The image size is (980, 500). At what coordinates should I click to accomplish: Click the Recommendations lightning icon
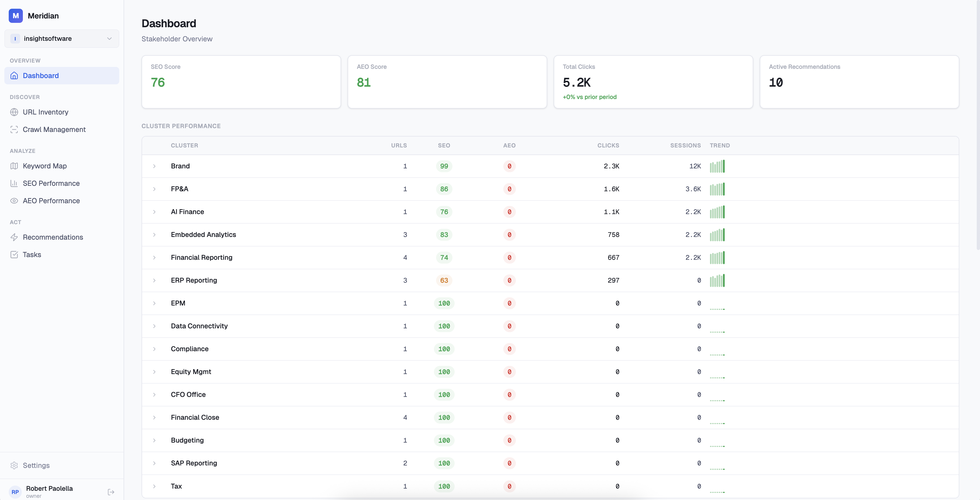pyautogui.click(x=14, y=237)
